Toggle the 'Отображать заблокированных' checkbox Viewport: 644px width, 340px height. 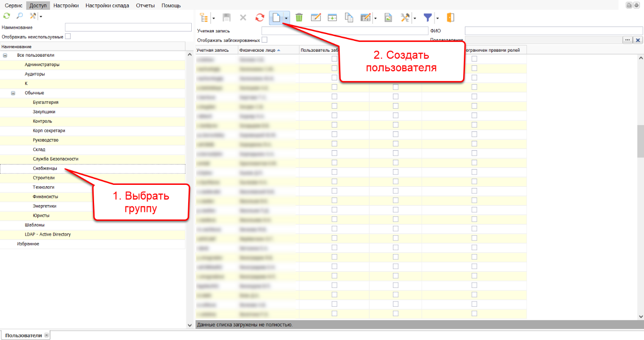tap(265, 40)
